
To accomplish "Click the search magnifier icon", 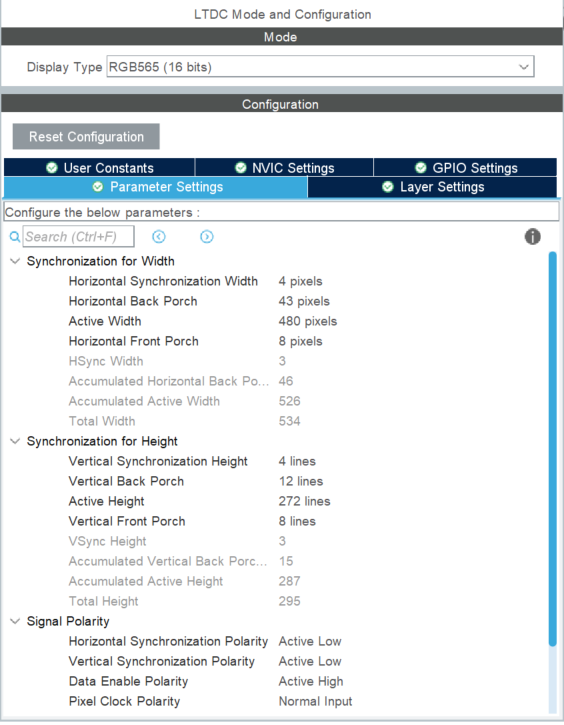I will pos(15,237).
